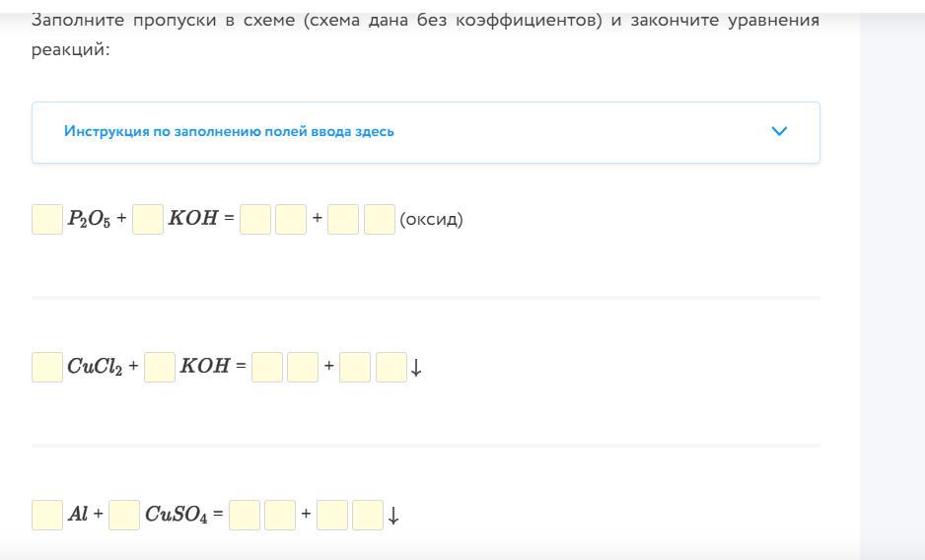Click precipitate formula field in CuCl2 equation

tap(391, 367)
